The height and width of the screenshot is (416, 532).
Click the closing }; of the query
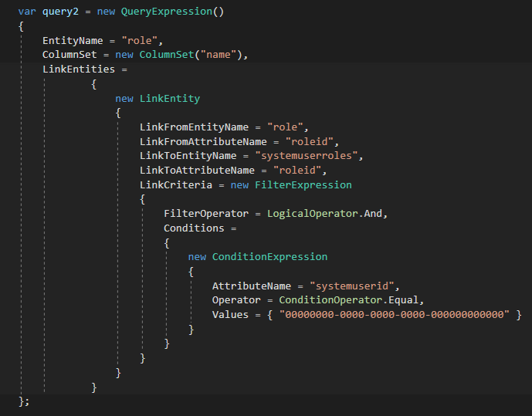pos(24,401)
